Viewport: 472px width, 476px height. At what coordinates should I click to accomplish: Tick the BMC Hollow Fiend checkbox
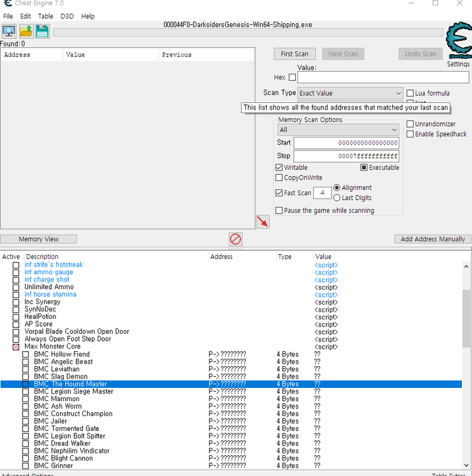click(x=26, y=354)
